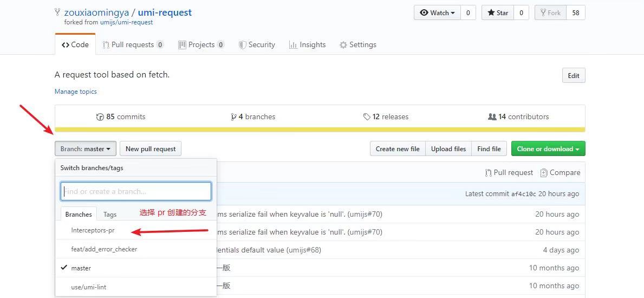Edit the repository description
This screenshot has width=644, height=298.
(574, 76)
